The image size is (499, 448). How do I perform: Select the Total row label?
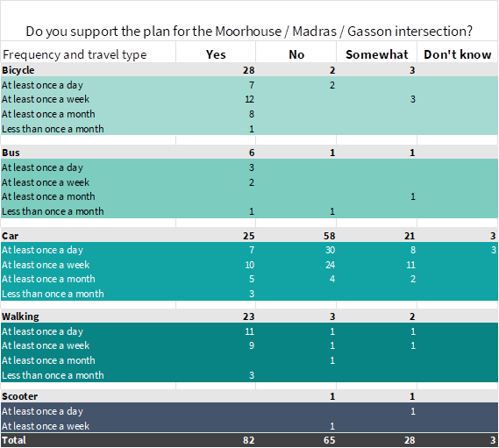pyautogui.click(x=14, y=440)
